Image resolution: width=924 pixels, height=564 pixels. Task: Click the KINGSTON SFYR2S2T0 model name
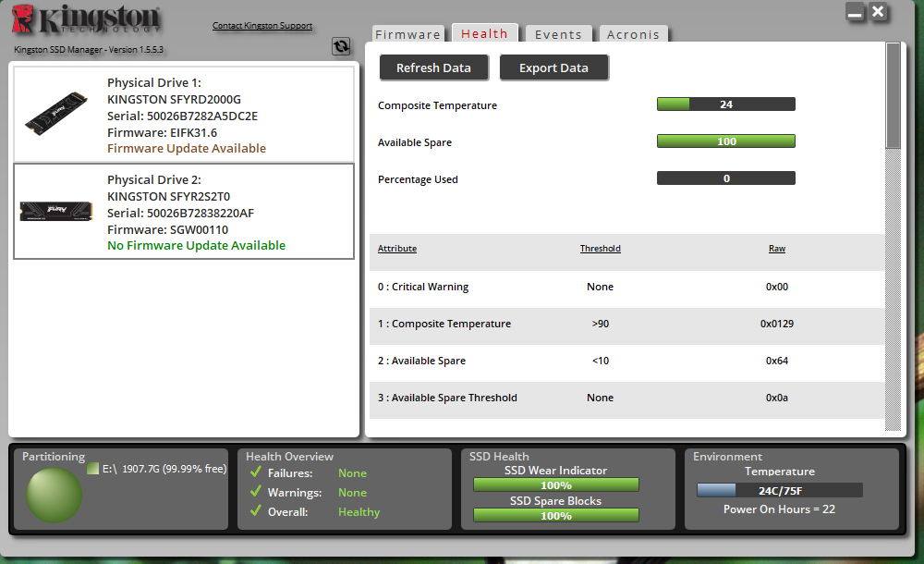tap(168, 196)
